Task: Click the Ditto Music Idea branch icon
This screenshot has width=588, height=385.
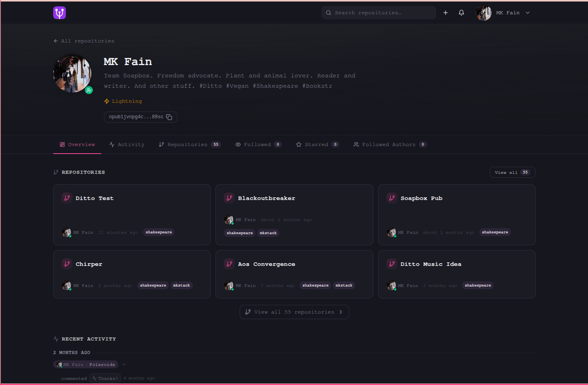Action: pos(392,264)
